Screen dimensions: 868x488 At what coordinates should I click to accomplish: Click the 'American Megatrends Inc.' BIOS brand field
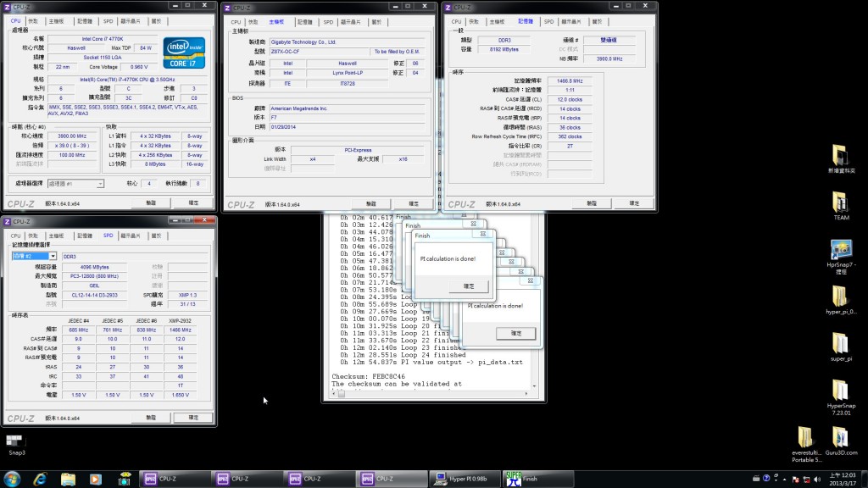347,108
